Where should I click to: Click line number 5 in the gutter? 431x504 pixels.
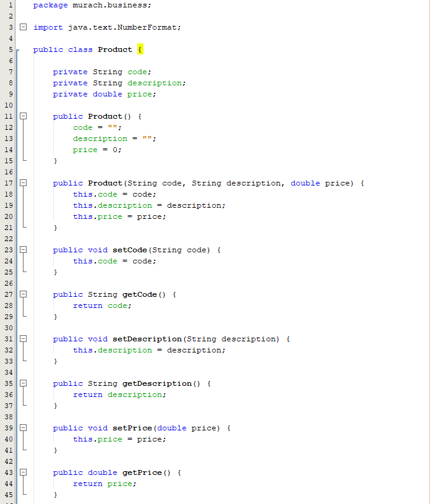[11, 49]
